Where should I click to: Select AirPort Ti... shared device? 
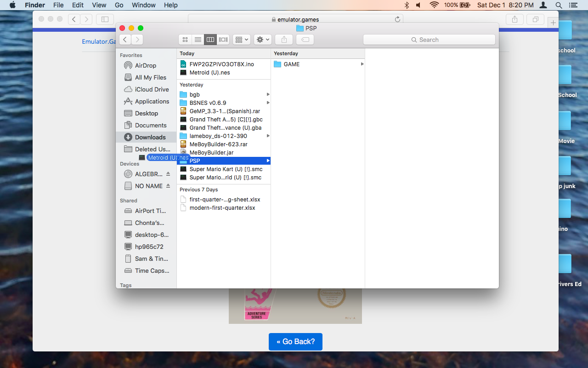pos(146,211)
